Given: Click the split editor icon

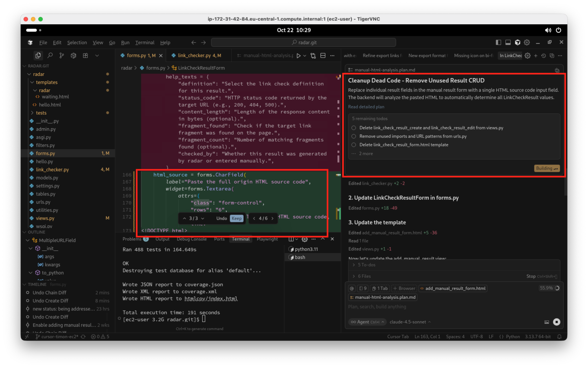Looking at the screenshot, I should click(x=323, y=56).
